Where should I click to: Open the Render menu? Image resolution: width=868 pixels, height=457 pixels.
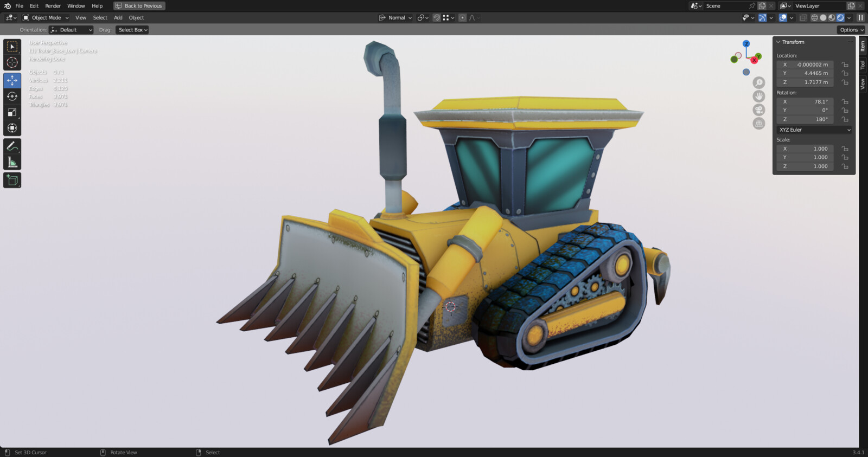tap(53, 6)
